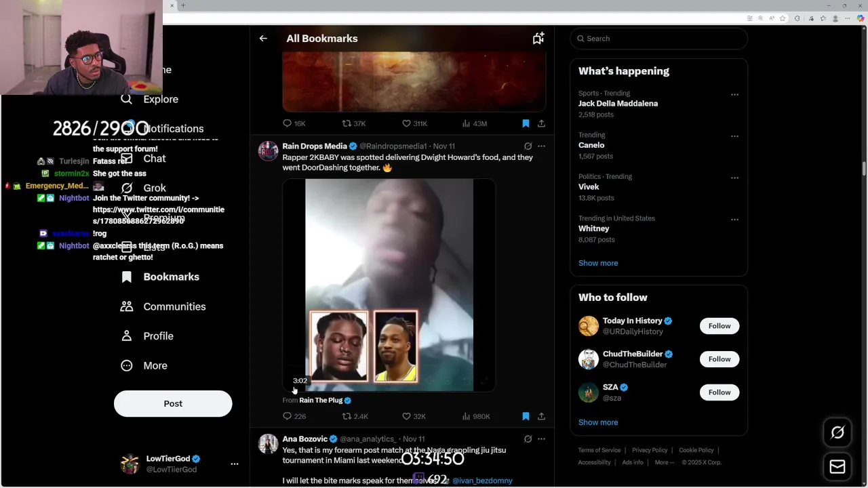Open the Cookie Policy link

696,450
